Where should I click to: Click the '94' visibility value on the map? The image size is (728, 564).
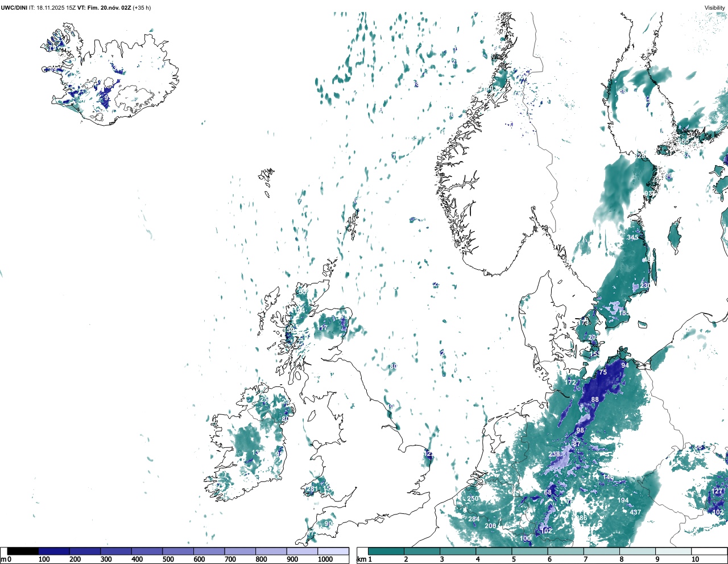point(624,365)
